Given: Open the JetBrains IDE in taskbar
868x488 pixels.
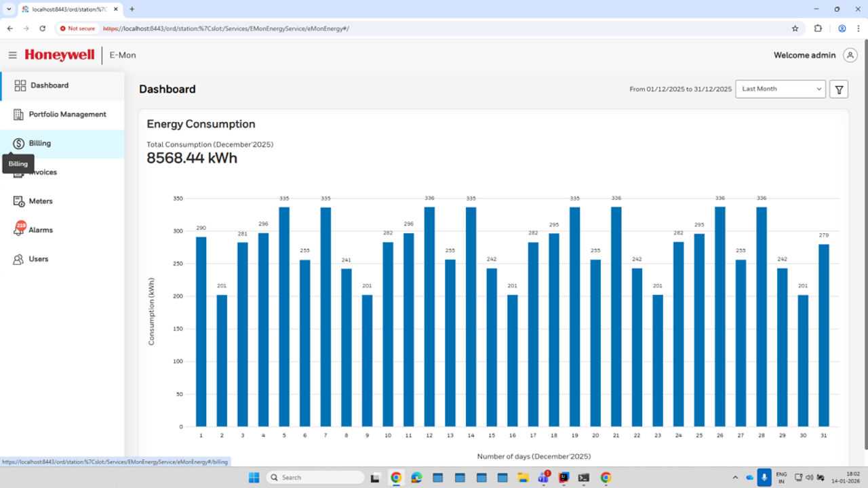Looking at the screenshot, I should tap(564, 477).
